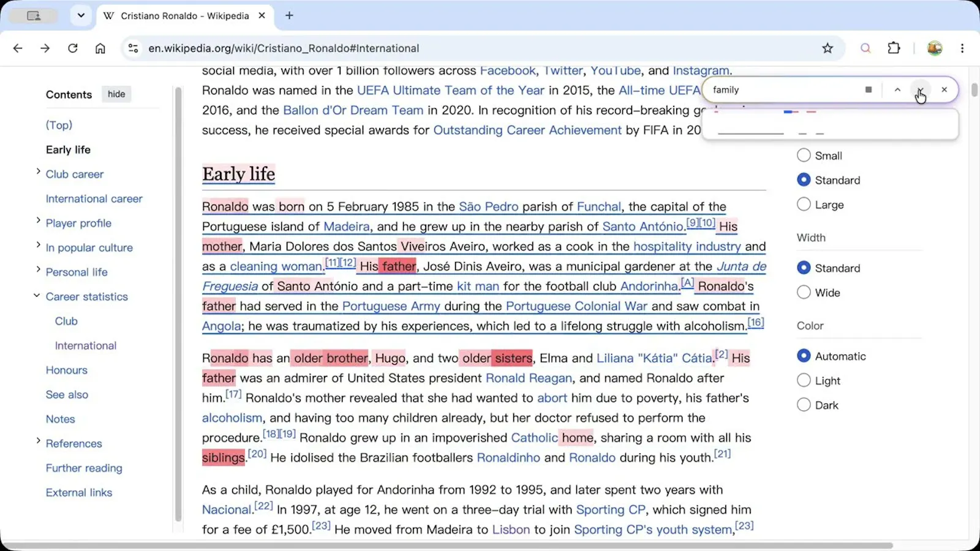Hide the Contents sidebar
The width and height of the screenshot is (980, 551).
116,94
